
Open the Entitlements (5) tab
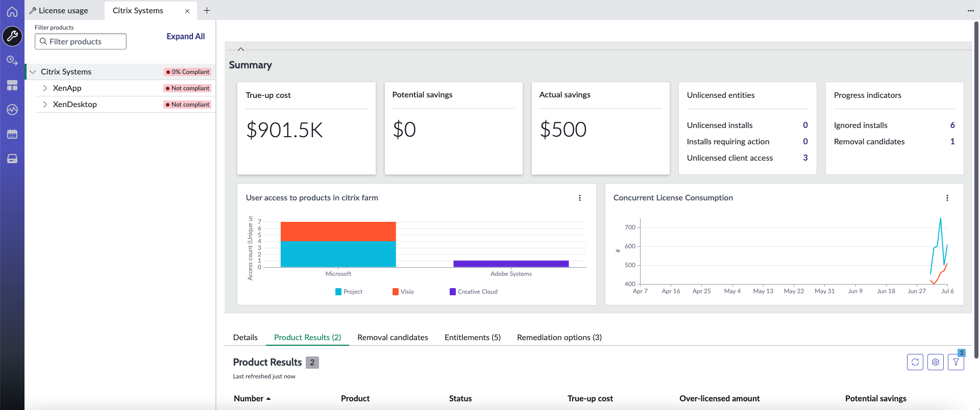(x=473, y=338)
